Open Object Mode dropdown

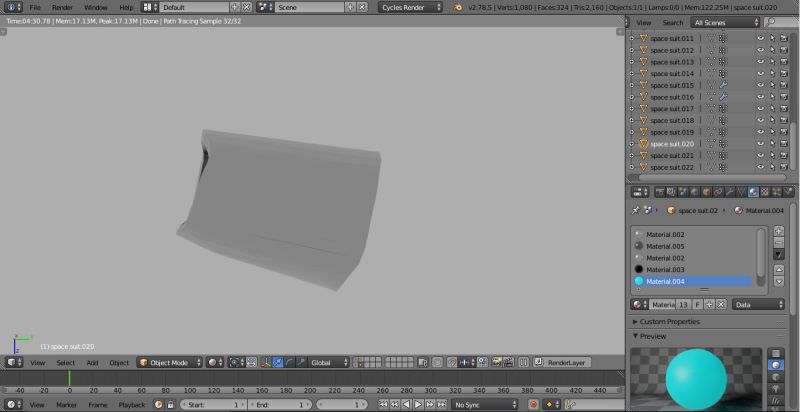click(170, 363)
